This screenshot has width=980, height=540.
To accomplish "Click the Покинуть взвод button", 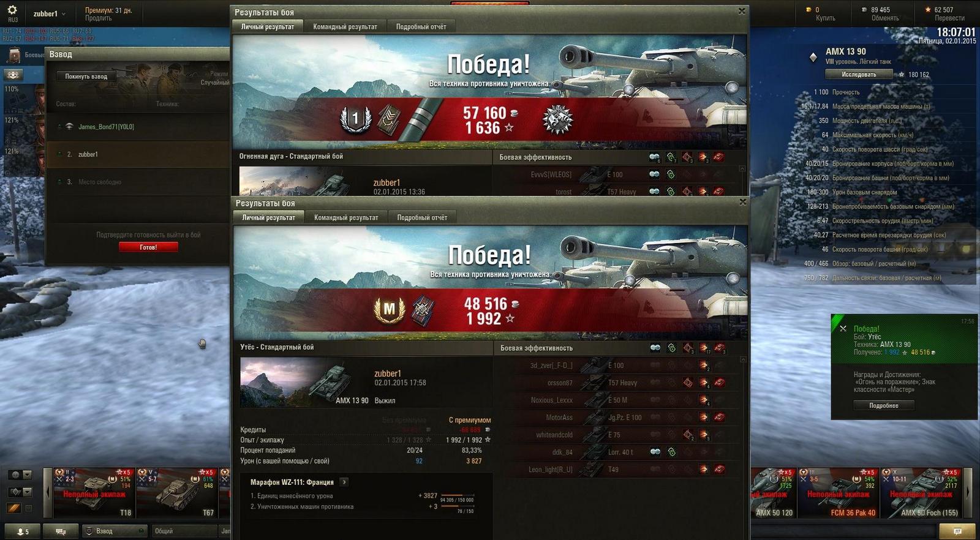I will (x=86, y=77).
